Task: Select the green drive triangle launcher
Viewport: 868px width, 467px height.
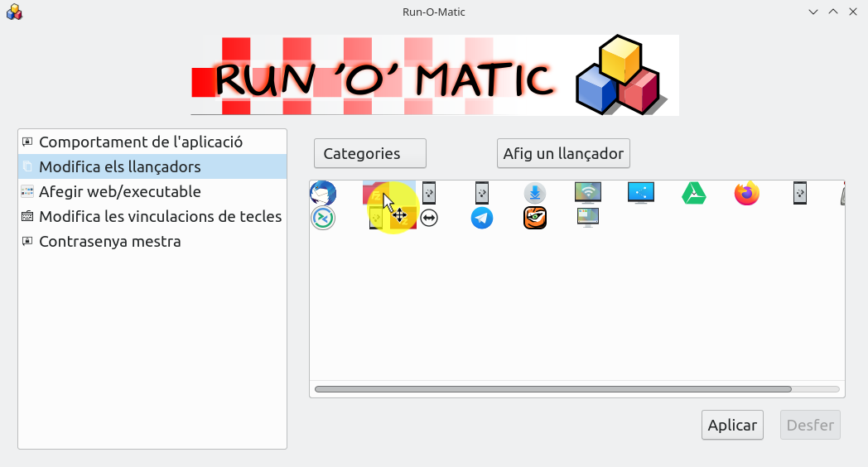Action: (693, 194)
